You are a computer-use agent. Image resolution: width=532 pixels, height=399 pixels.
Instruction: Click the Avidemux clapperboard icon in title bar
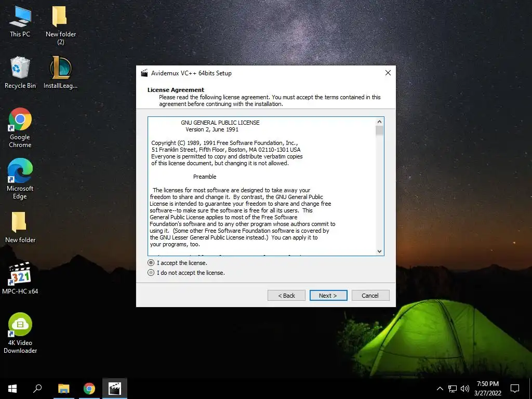tap(144, 73)
